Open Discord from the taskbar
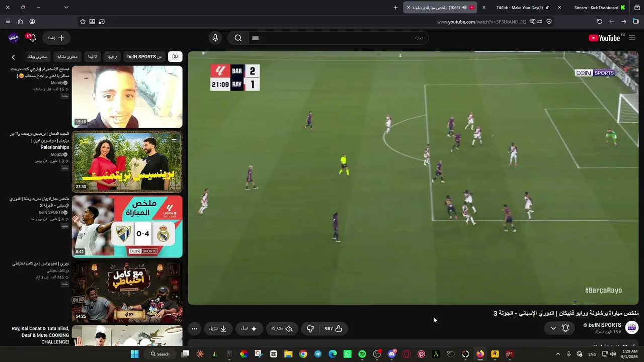This screenshot has height=362, width=644. click(x=392, y=354)
